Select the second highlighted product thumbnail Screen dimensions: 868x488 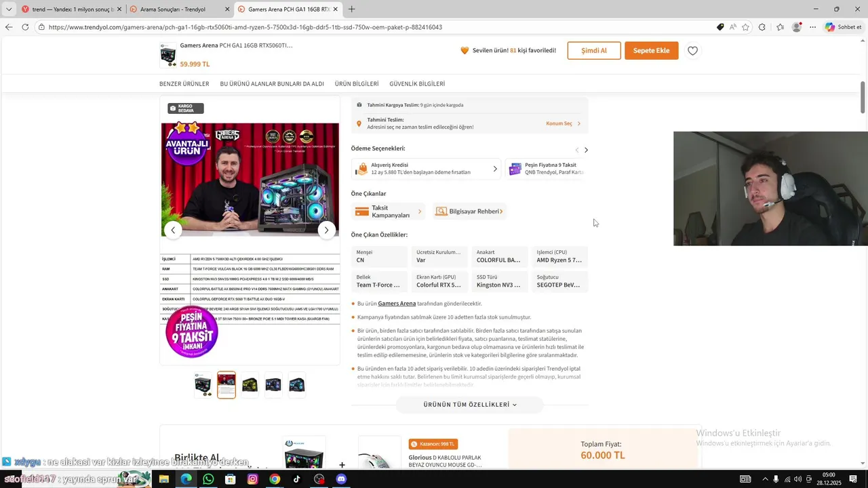click(226, 385)
